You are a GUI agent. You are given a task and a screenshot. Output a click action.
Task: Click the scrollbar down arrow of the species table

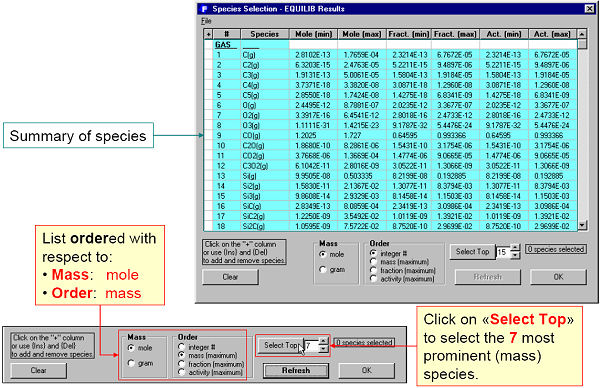(x=582, y=225)
